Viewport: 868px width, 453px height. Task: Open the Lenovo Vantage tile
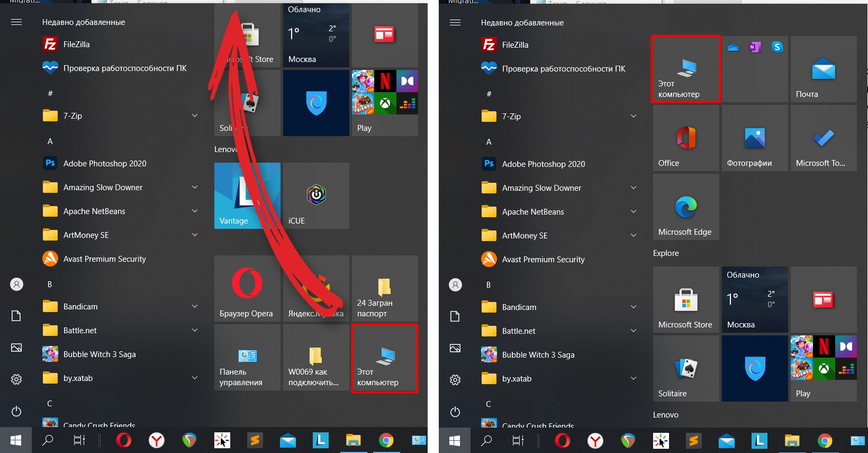pos(247,196)
